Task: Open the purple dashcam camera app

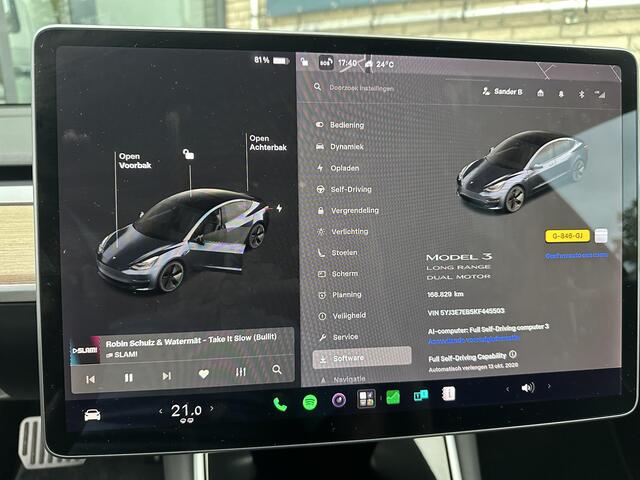Action: coord(339,400)
